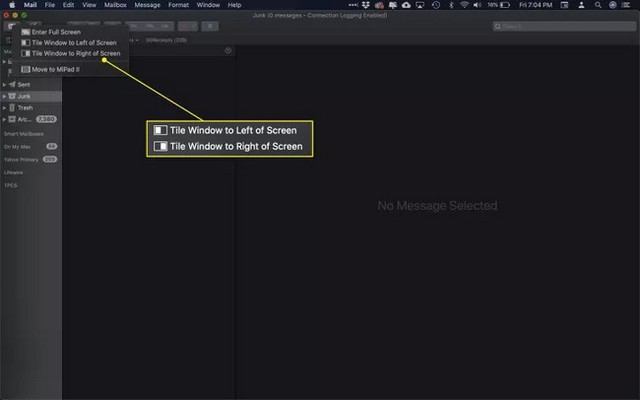The height and width of the screenshot is (400, 640).
Task: Open the Wi-Fi status menu
Action: (464, 5)
